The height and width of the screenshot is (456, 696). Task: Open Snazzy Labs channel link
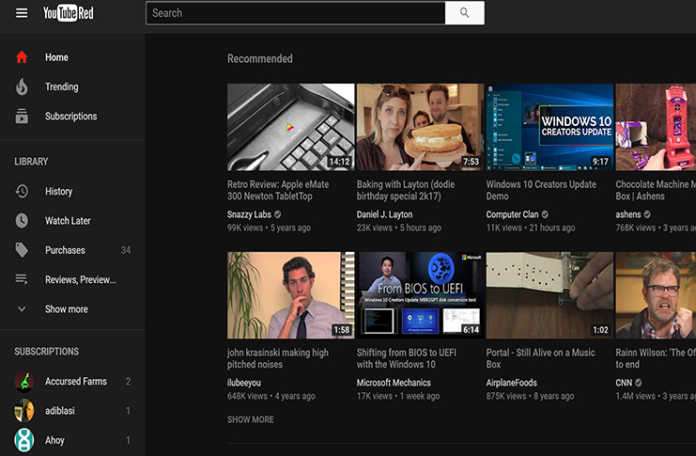250,214
